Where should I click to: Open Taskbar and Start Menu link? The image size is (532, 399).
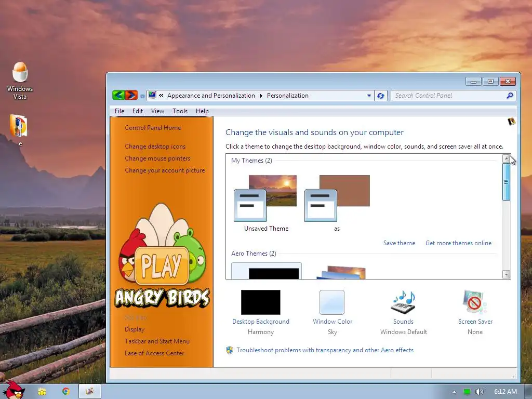(x=157, y=341)
